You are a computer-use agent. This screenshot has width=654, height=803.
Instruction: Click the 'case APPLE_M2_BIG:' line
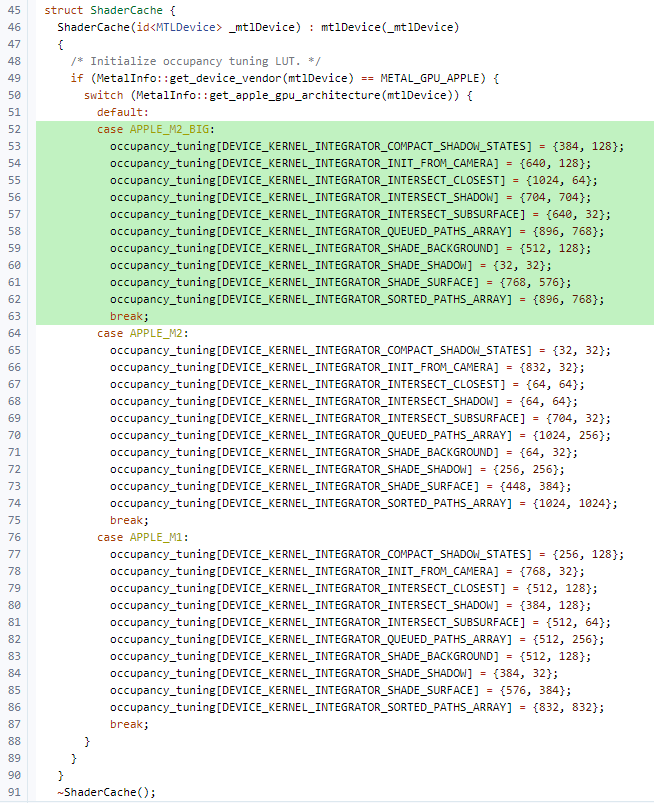(156, 129)
